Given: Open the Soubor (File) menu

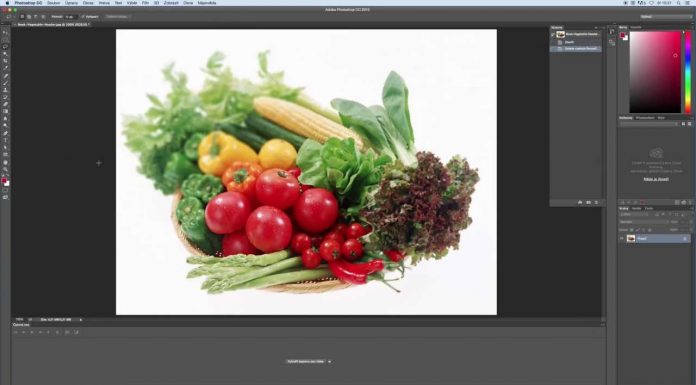Looking at the screenshot, I should [53, 3].
